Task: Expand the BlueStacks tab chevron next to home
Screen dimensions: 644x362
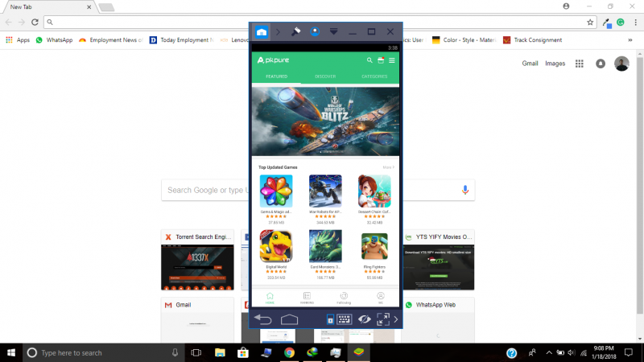Action: pos(278,31)
